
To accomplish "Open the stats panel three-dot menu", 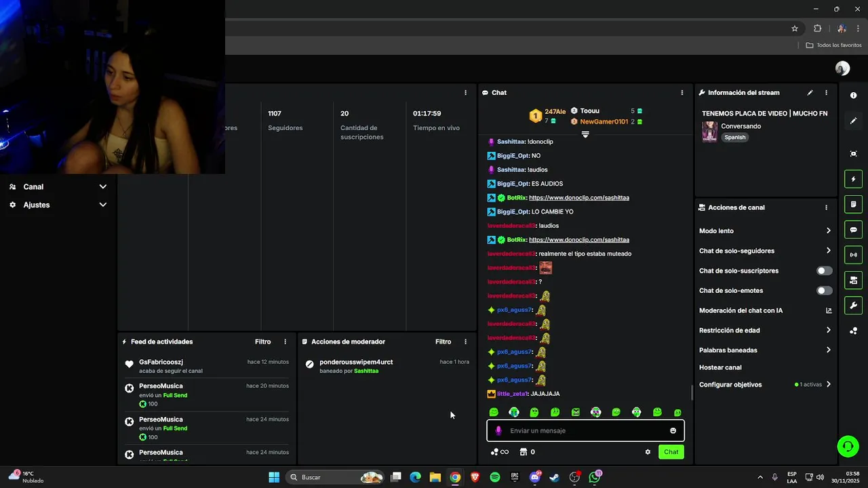I will tap(465, 93).
